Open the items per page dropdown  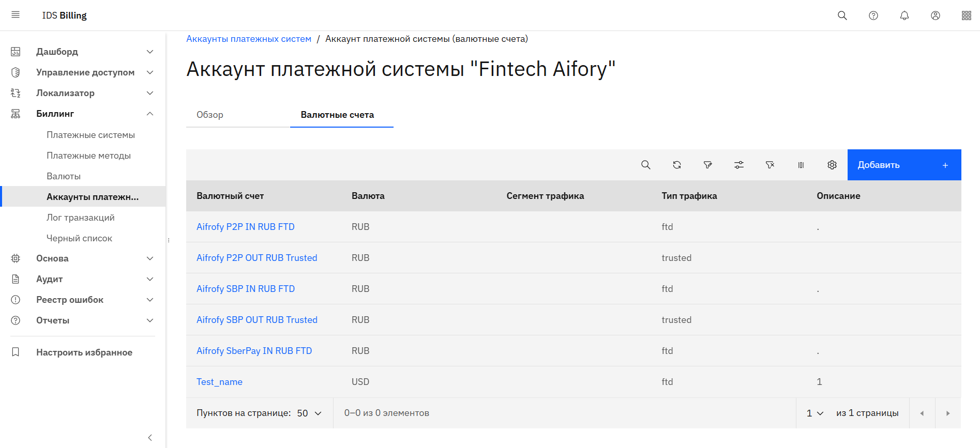[309, 413]
